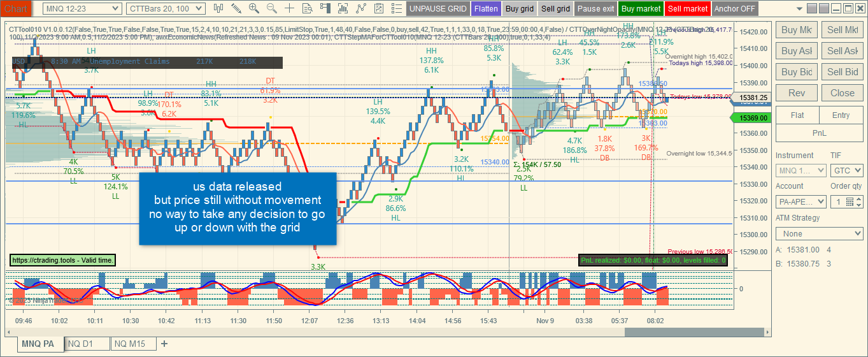Click the 'B: 15380.75 3' bid value

point(805,263)
